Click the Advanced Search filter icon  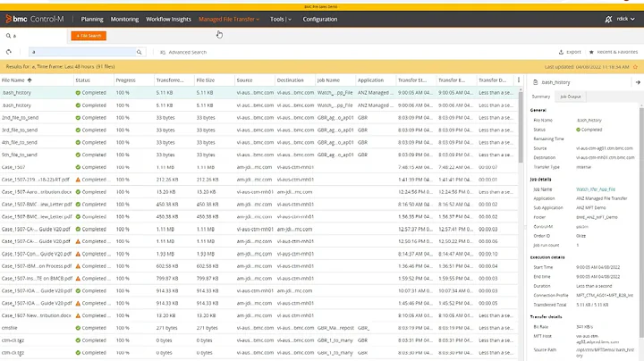coord(163,52)
